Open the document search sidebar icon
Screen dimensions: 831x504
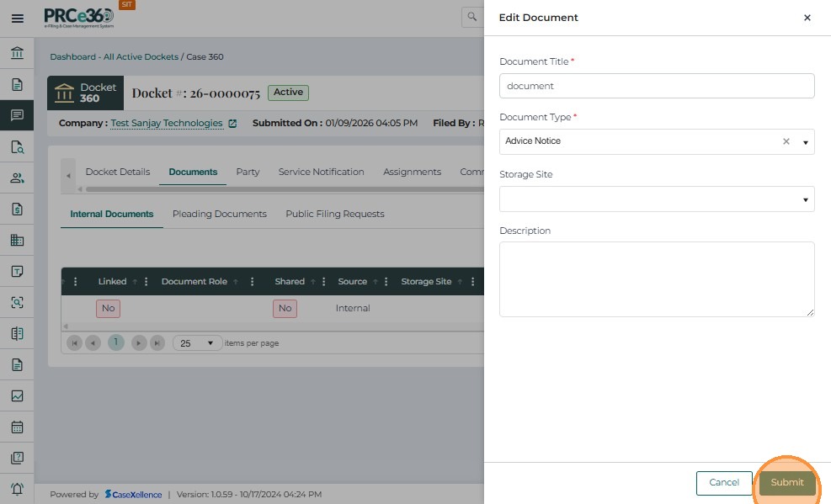[x=17, y=146]
